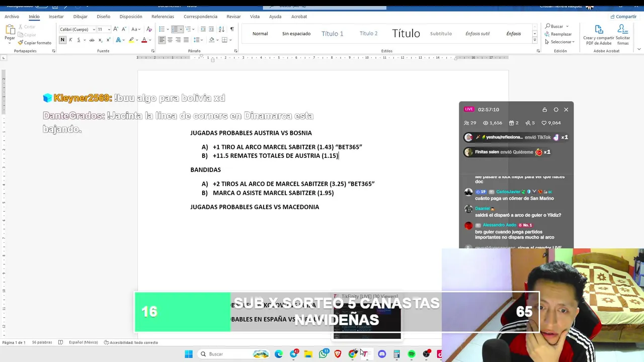The height and width of the screenshot is (362, 644).
Task: Click Crear y compartir PDF de Adobe
Action: click(599, 35)
